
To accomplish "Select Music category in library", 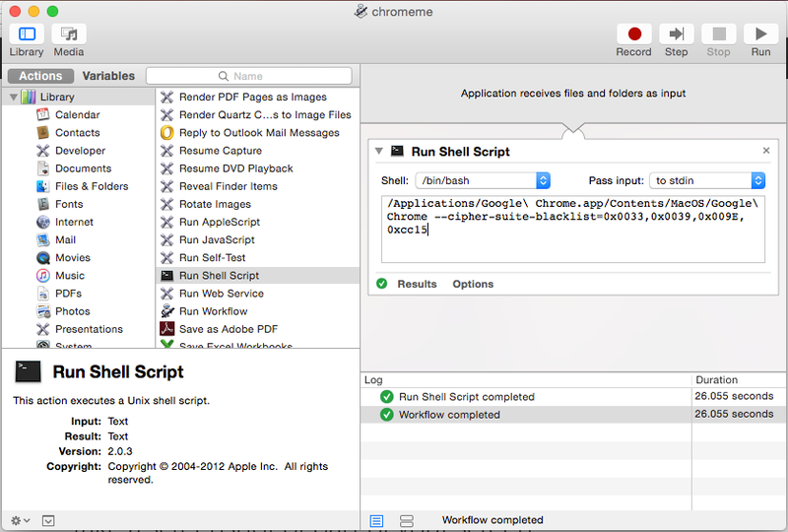I will click(70, 276).
